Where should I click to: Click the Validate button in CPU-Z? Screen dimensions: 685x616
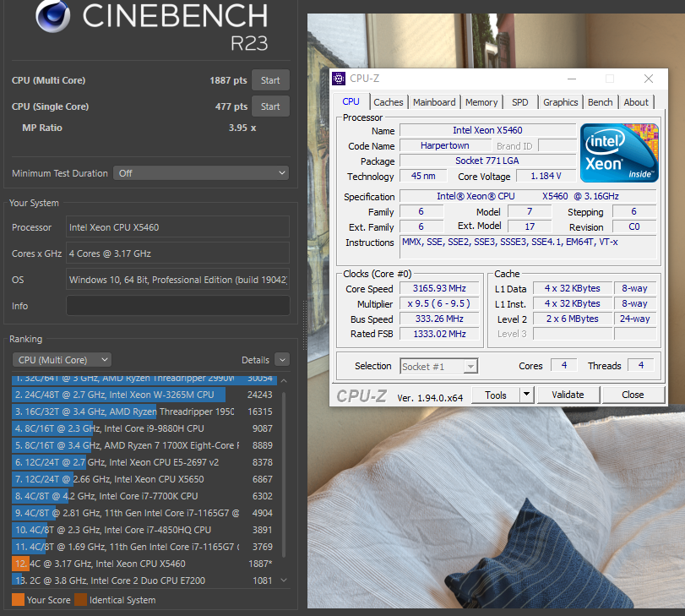click(568, 395)
